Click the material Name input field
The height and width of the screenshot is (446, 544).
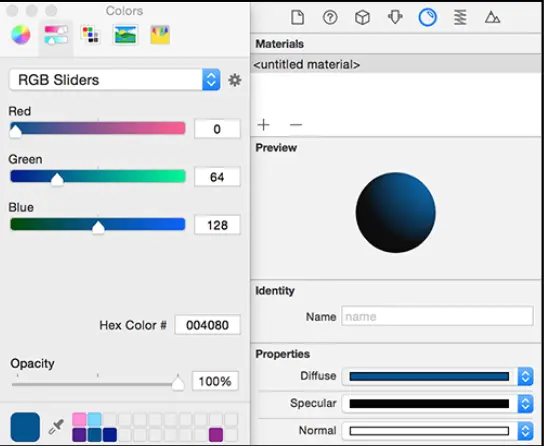[x=437, y=316]
